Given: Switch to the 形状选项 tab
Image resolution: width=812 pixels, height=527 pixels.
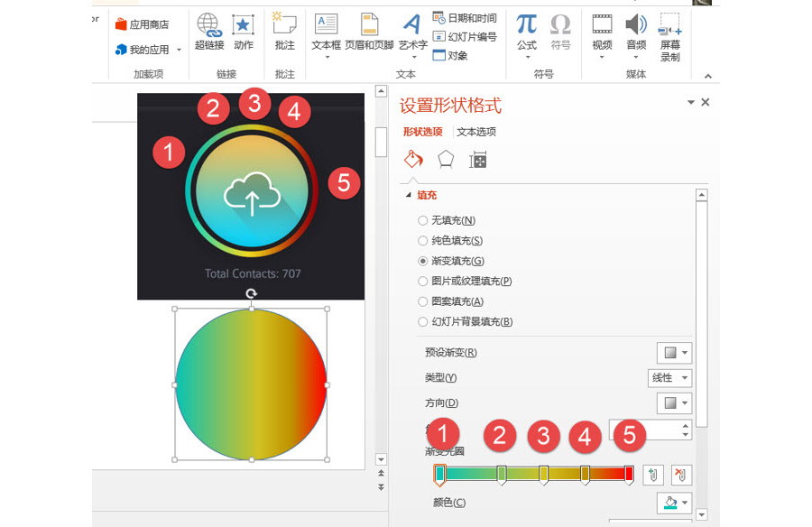Looking at the screenshot, I should pyautogui.click(x=422, y=132).
